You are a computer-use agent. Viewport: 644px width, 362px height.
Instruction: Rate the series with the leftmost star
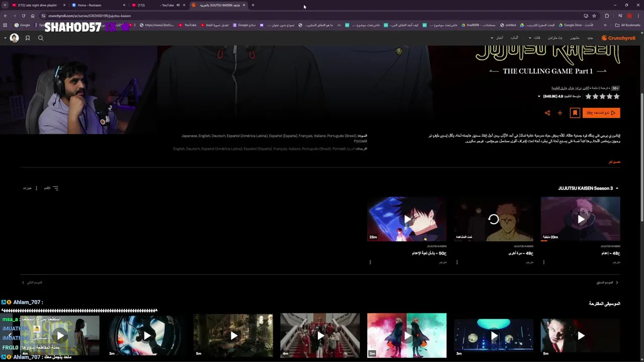pyautogui.click(x=589, y=97)
